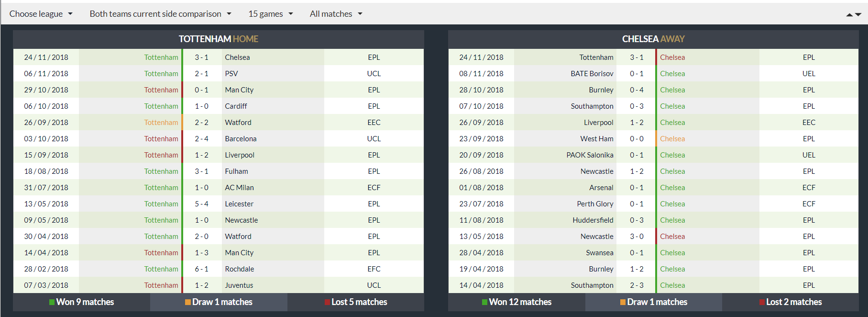Click the 3 - 0 score against Newcastle
Image resolution: width=868 pixels, height=317 pixels.
tap(637, 237)
